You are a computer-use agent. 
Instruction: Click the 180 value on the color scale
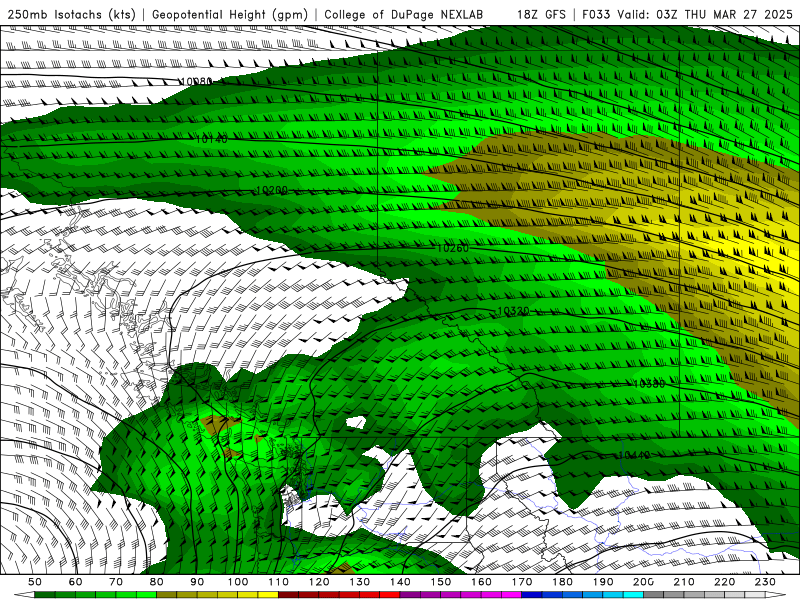pyautogui.click(x=562, y=582)
